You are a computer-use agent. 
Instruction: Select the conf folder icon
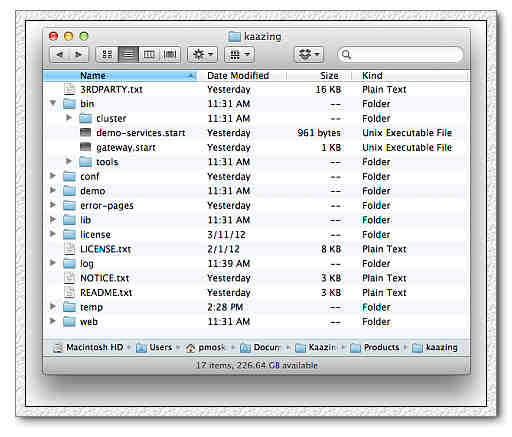(69, 176)
